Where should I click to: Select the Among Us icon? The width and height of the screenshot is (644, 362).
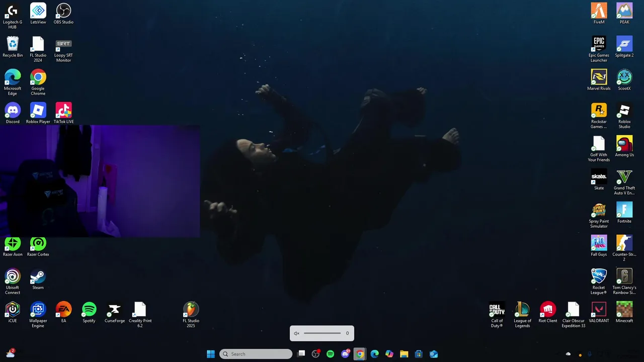coord(624,146)
